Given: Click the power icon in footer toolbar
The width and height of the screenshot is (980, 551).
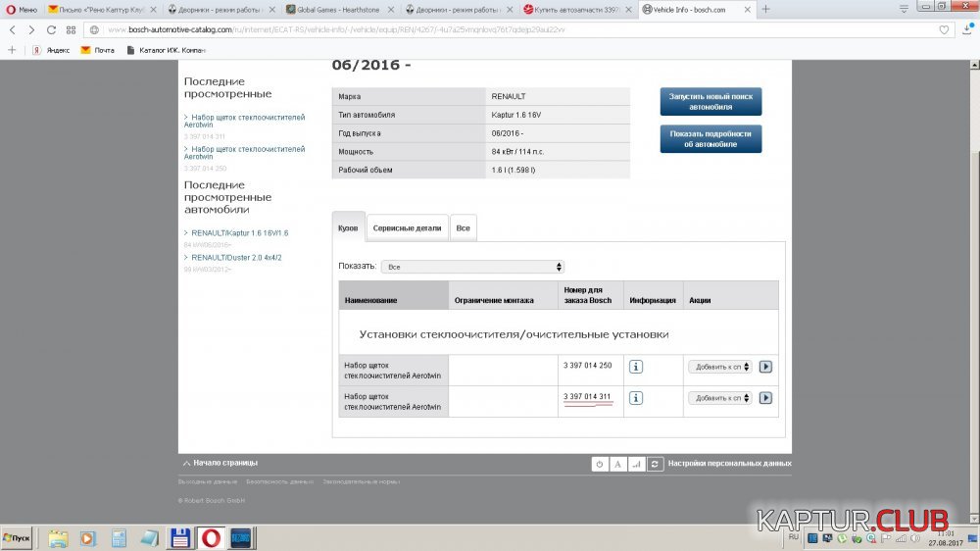Looking at the screenshot, I should [600, 464].
